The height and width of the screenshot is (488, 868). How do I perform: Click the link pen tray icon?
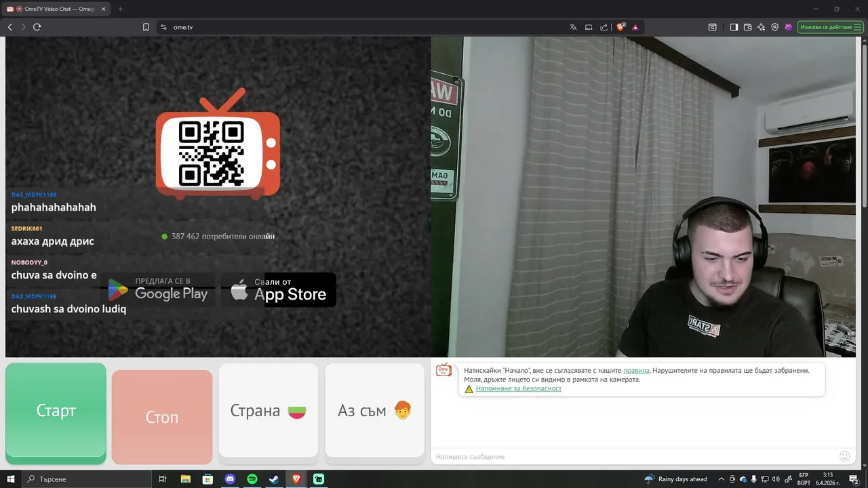[x=787, y=479]
